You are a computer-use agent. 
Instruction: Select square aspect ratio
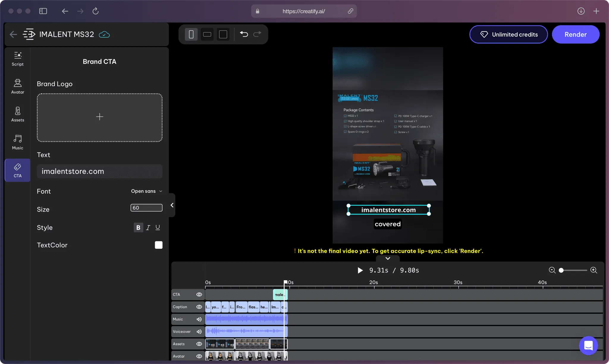223,34
